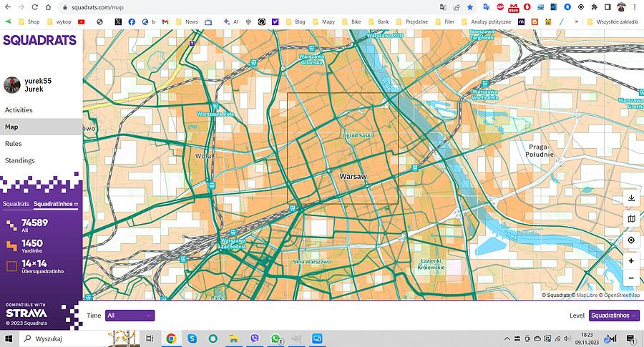Open the Bike bookmarks folder
This screenshot has height=347, width=644.
pos(351,21)
